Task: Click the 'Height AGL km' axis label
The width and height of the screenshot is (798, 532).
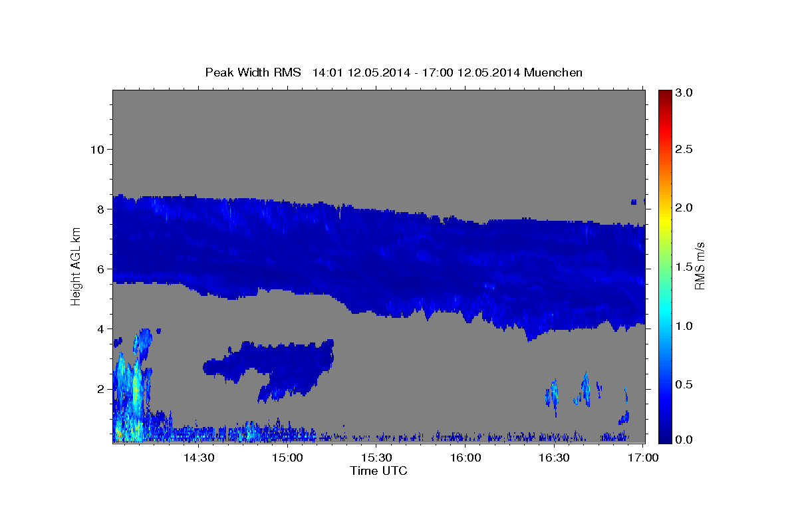Action: pyautogui.click(x=76, y=265)
